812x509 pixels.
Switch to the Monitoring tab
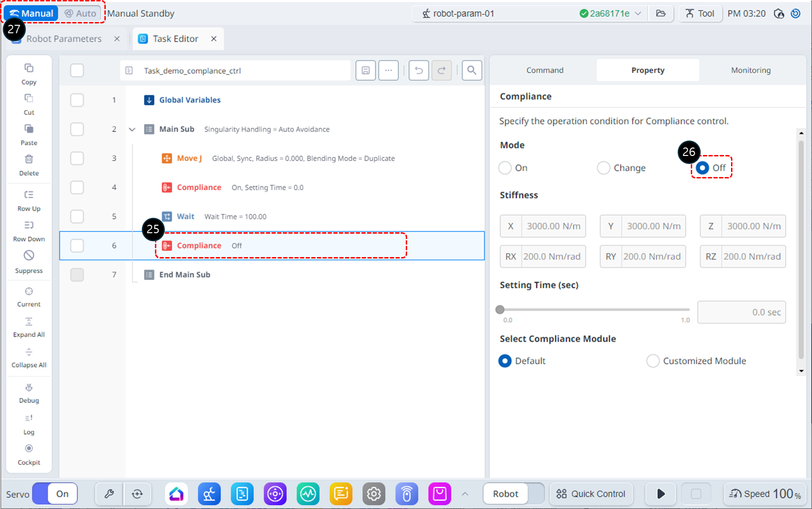click(x=750, y=70)
